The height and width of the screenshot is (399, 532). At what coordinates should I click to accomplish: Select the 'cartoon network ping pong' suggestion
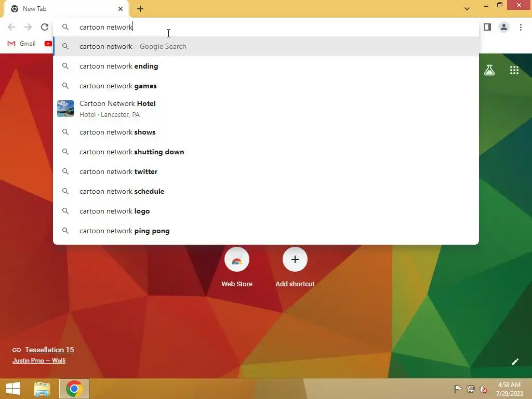(266, 231)
